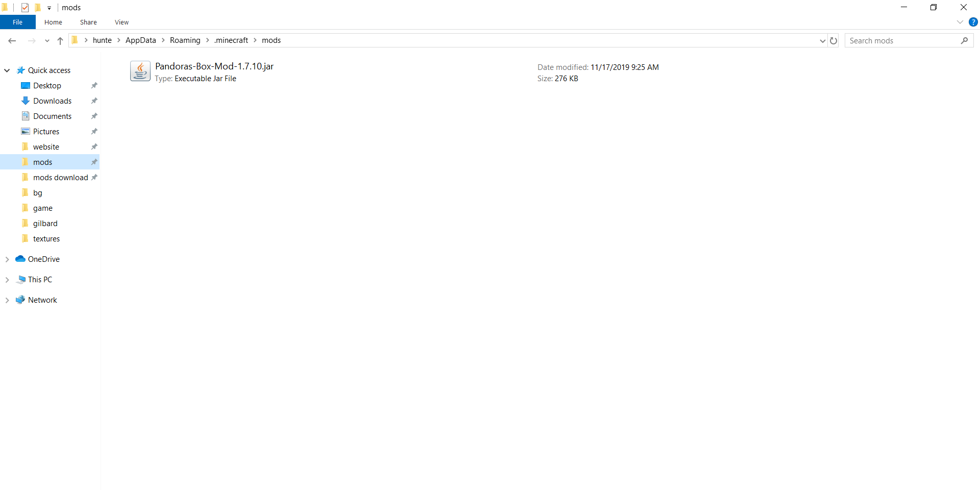This screenshot has height=490, width=980.
Task: Select Network in the sidebar
Action: click(42, 300)
